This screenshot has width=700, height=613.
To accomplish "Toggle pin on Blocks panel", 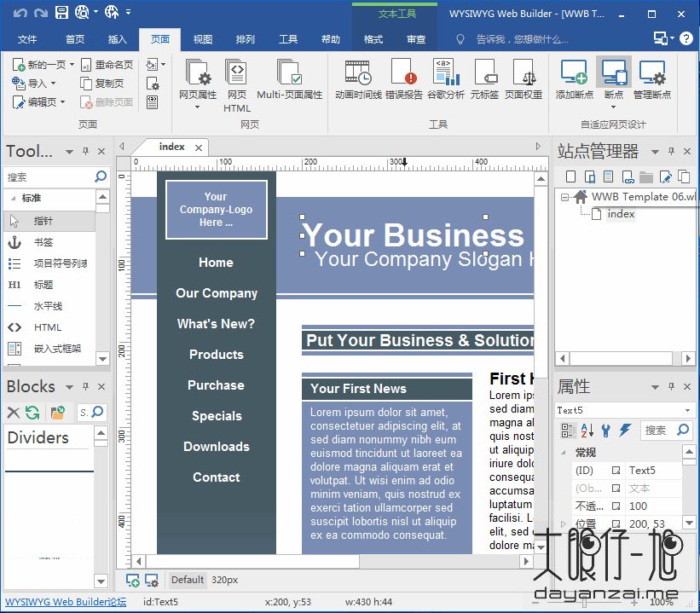I will [x=86, y=386].
